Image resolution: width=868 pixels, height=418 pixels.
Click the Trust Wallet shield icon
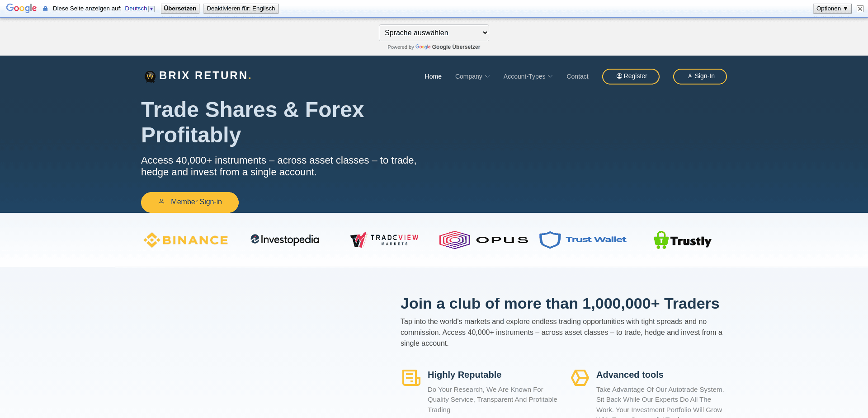coord(550,240)
